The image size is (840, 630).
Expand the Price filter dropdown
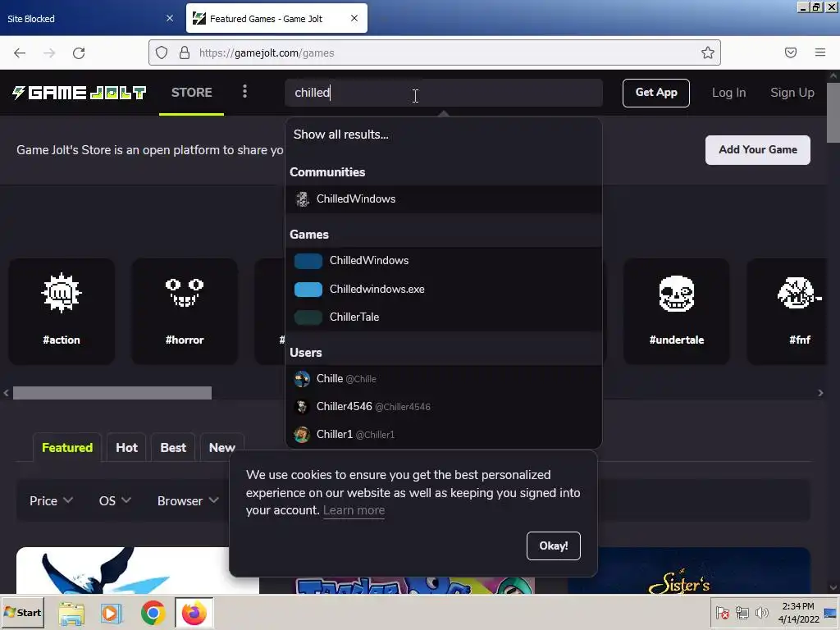(51, 501)
